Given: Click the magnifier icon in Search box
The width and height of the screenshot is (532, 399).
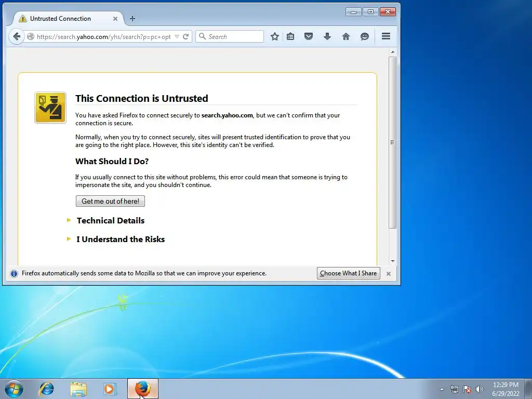Looking at the screenshot, I should 202,36.
